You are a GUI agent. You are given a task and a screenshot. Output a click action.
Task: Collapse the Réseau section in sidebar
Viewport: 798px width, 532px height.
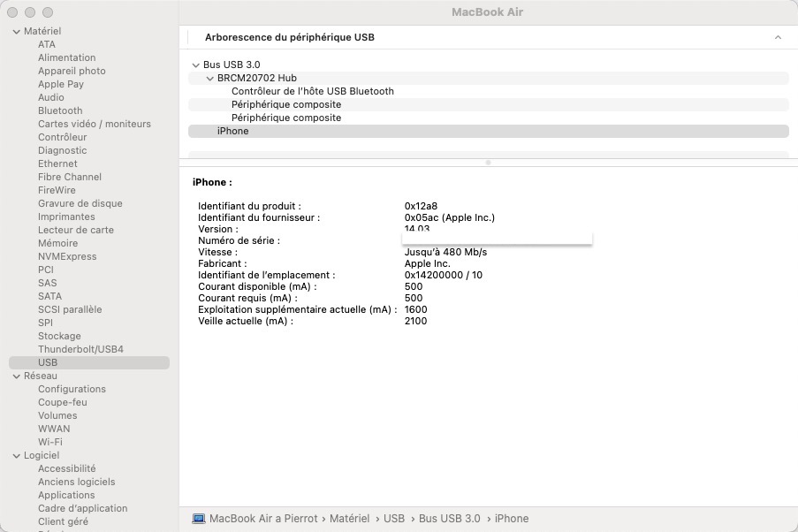(x=16, y=376)
